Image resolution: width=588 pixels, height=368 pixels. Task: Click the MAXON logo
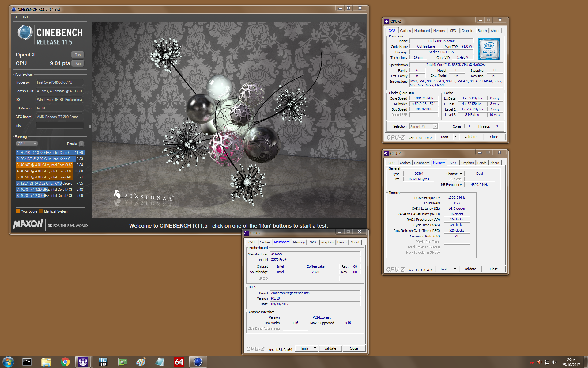tap(28, 224)
